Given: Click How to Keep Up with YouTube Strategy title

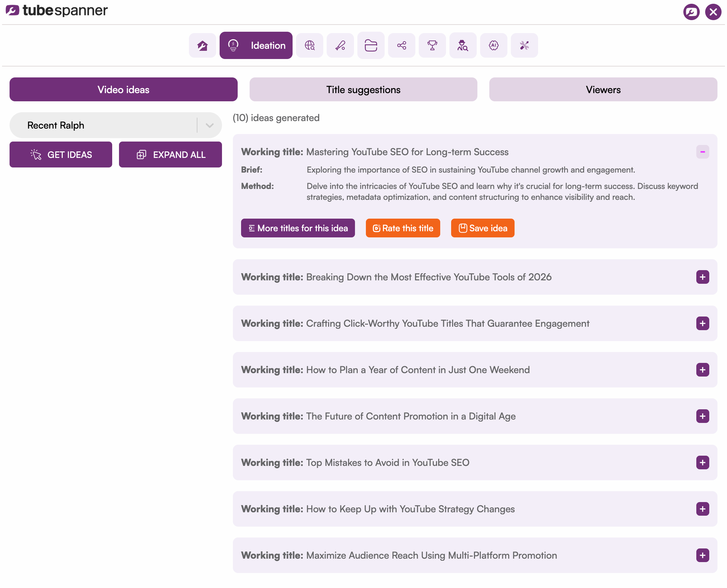Looking at the screenshot, I should click(411, 509).
